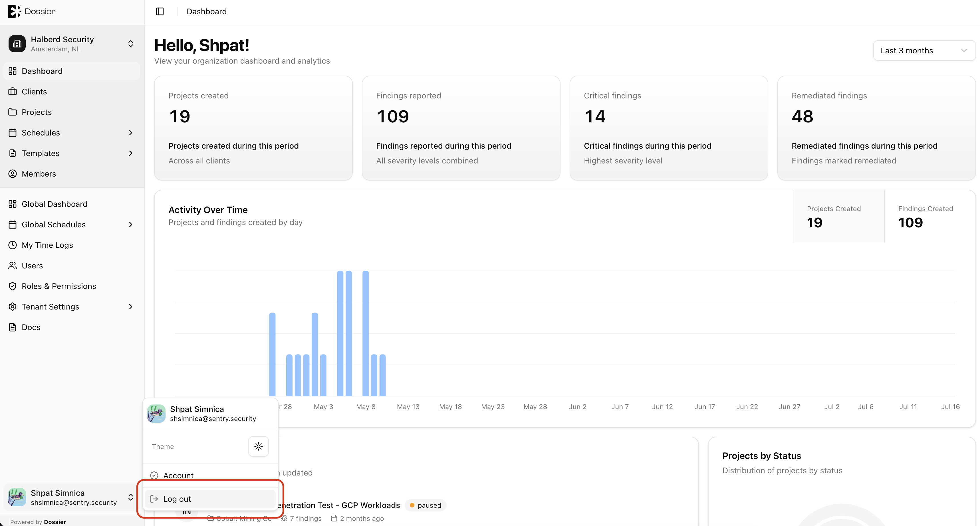
Task: Go to Clients page label
Action: (34, 92)
